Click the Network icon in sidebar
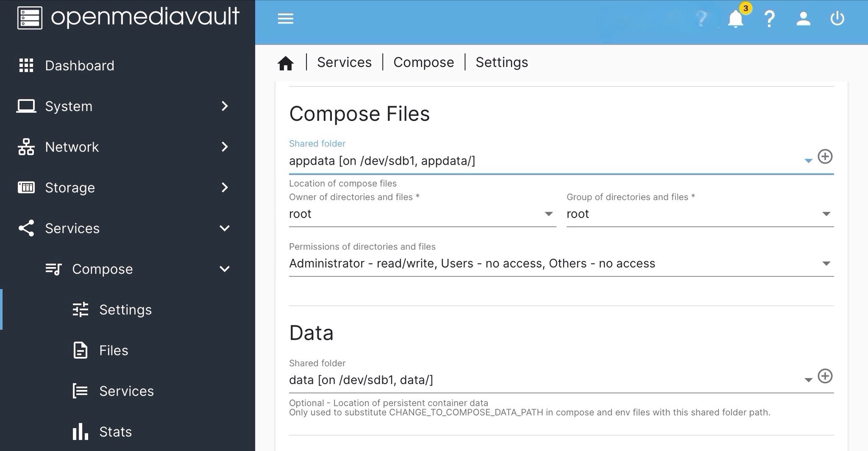 (x=26, y=147)
